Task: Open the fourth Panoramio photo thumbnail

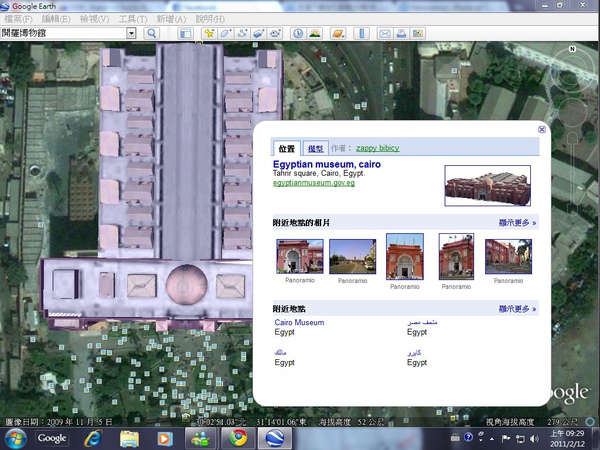Action: (x=456, y=256)
